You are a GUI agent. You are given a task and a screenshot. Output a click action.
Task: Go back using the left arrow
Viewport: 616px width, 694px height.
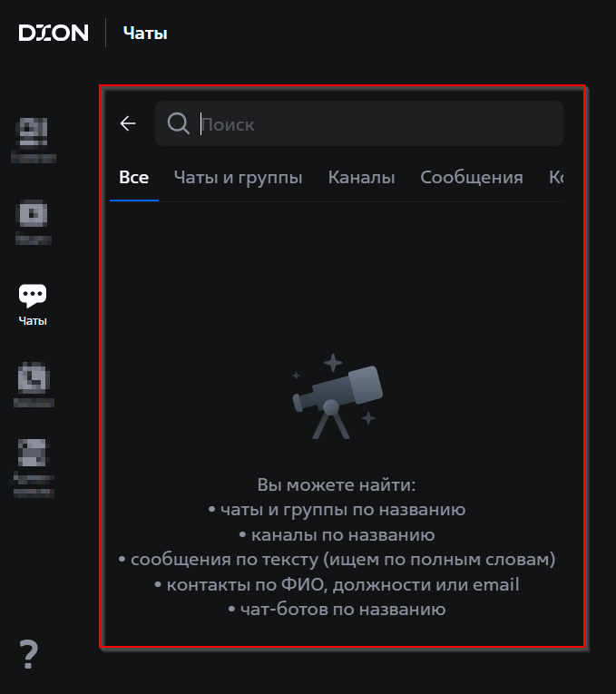click(128, 123)
